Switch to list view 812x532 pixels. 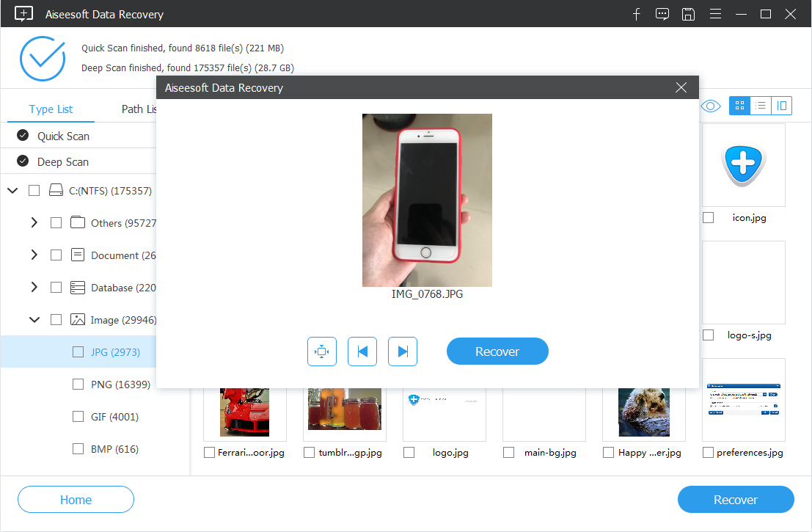point(760,106)
